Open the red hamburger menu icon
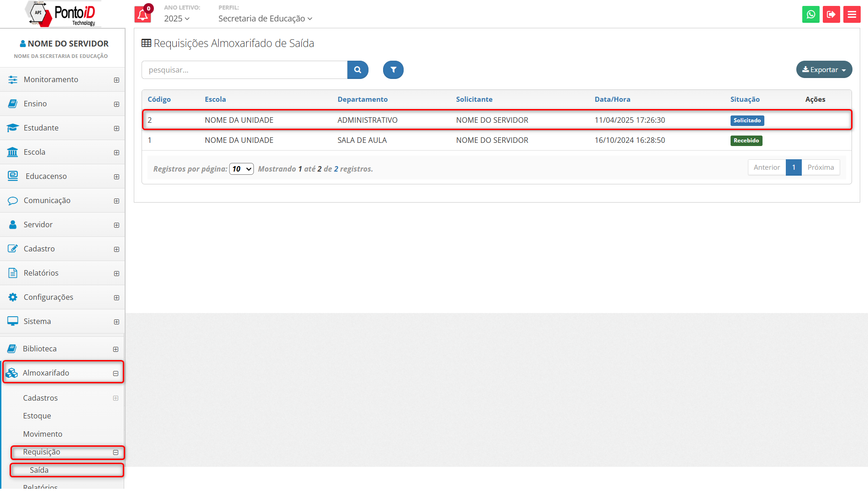Screen dimensions: 868x491 pos(852,15)
